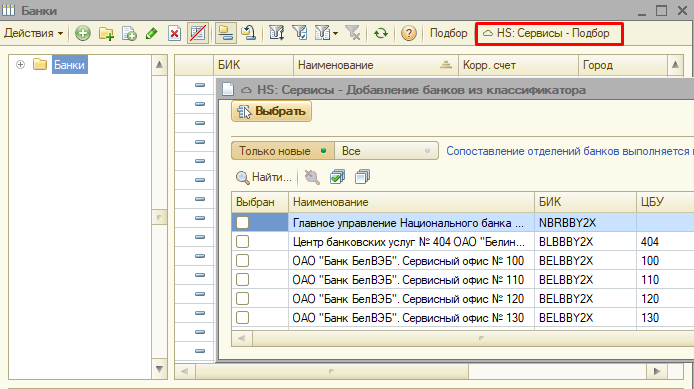Click the Выбрать button
Viewport: 694px width, 389px height.
coord(271,111)
